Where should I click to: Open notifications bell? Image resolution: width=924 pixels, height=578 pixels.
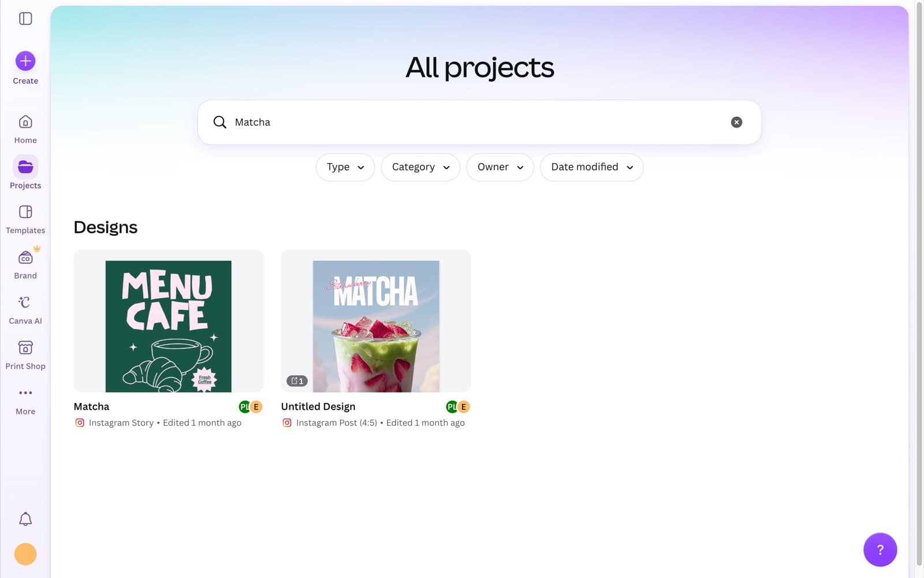pyautogui.click(x=25, y=519)
